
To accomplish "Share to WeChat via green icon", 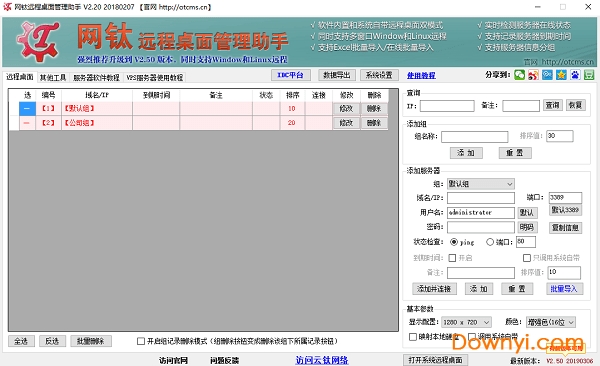I will pos(519,75).
